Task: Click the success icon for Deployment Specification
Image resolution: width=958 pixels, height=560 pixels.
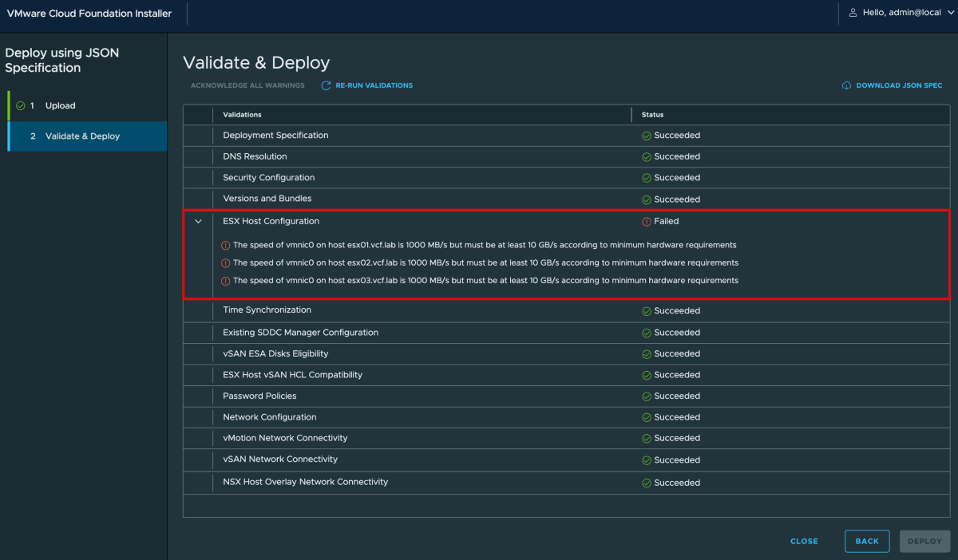Action: click(647, 136)
